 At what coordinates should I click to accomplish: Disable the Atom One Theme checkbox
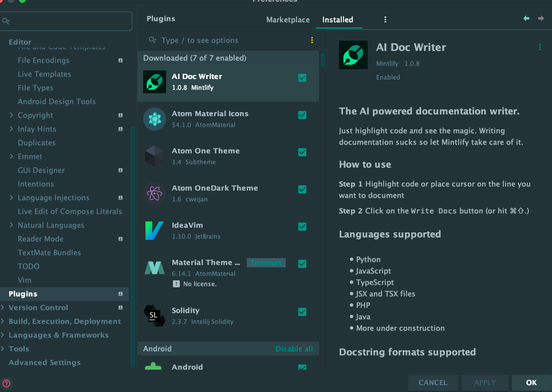point(302,152)
